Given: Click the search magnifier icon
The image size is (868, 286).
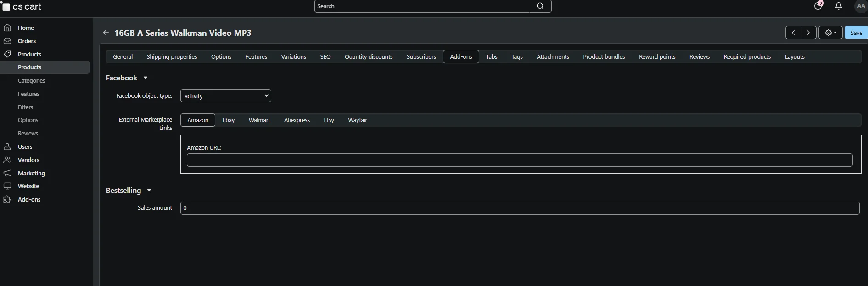Looking at the screenshot, I should pyautogui.click(x=540, y=6).
